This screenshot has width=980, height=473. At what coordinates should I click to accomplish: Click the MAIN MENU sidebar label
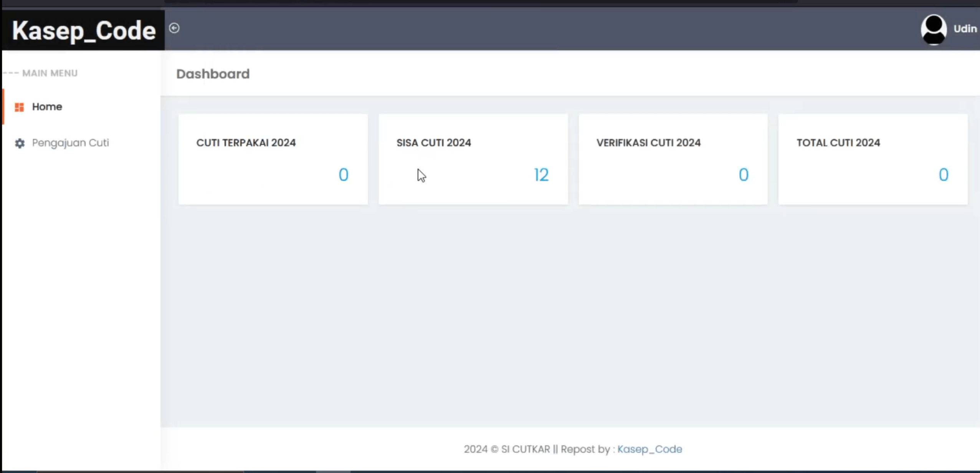click(x=50, y=73)
